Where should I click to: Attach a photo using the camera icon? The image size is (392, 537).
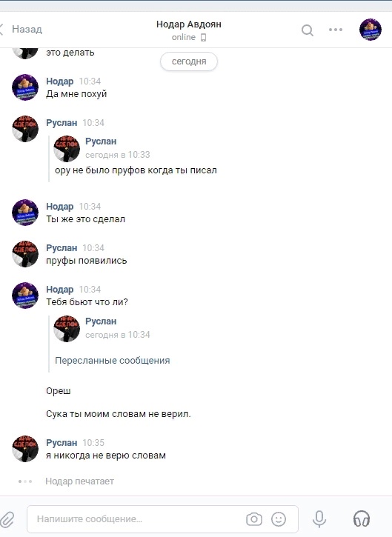click(254, 519)
